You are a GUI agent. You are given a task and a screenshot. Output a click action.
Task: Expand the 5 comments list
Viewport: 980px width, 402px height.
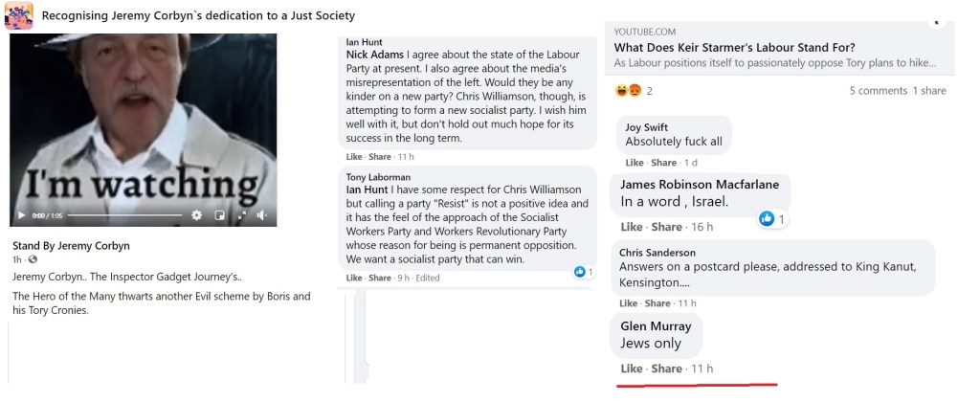click(x=878, y=91)
